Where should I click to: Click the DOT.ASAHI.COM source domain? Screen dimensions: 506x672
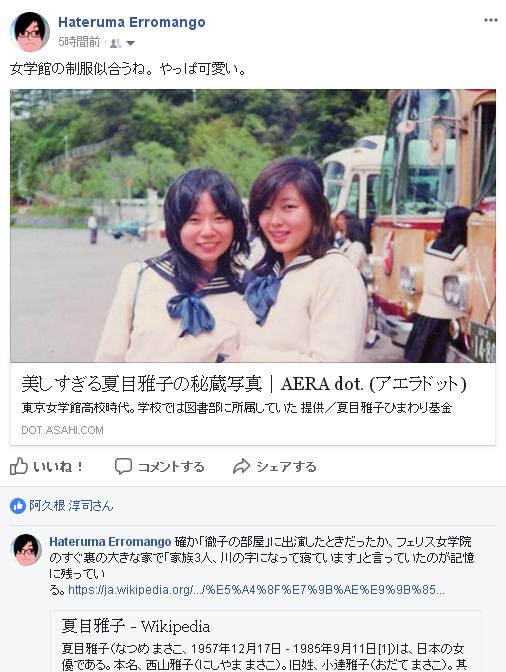tap(63, 430)
